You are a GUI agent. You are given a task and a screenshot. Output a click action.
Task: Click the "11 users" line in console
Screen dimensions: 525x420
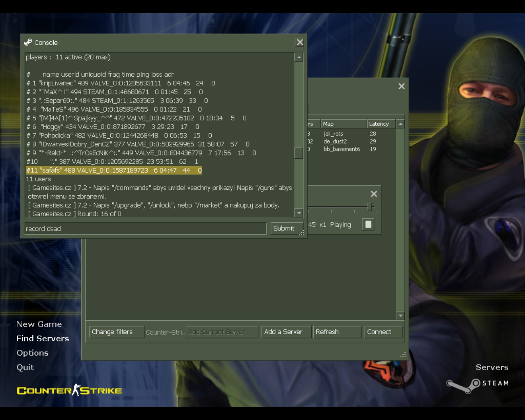pos(39,179)
